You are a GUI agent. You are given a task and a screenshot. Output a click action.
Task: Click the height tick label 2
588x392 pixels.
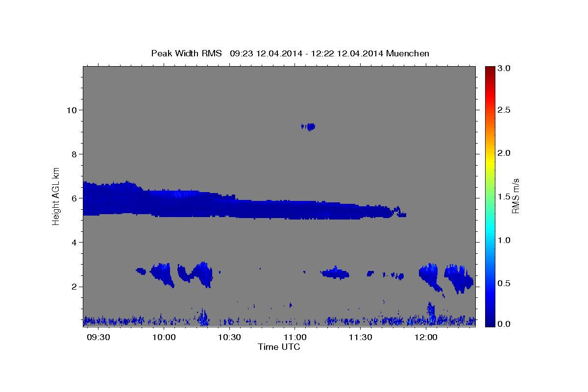pos(73,287)
